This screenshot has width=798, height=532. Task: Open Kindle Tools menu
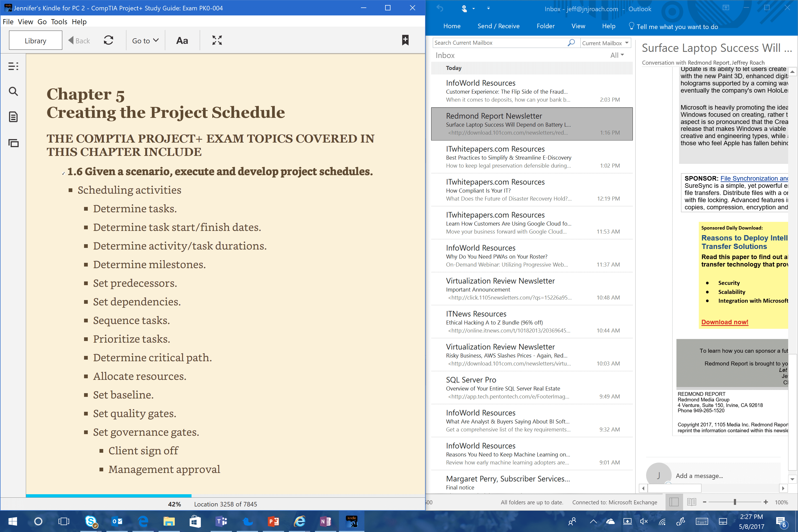click(x=59, y=22)
